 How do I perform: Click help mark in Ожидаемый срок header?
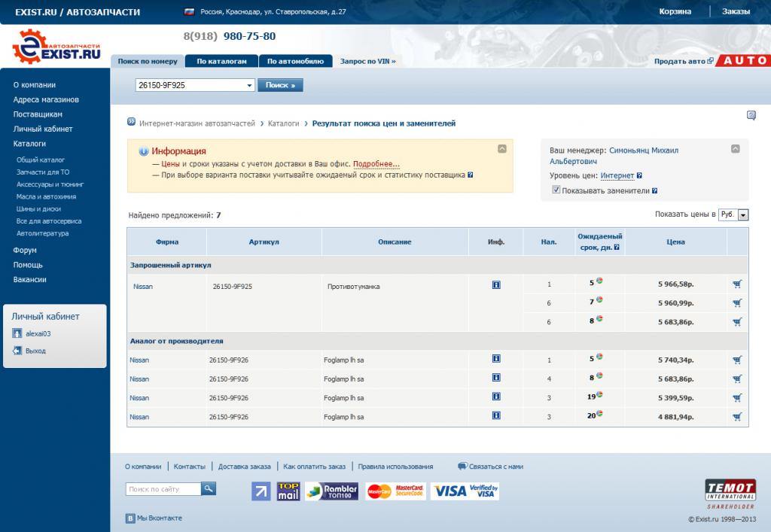[x=617, y=247]
